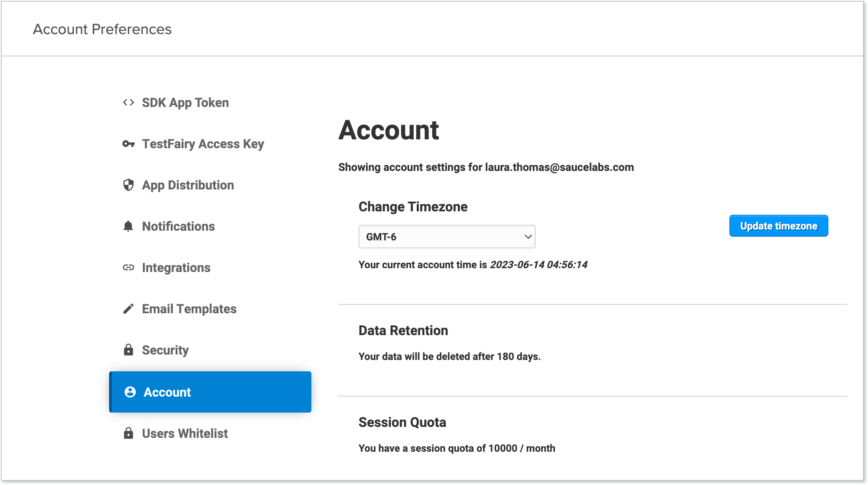This screenshot has width=868, height=485.
Task: Open Notifications via the bell icon
Action: tap(128, 226)
